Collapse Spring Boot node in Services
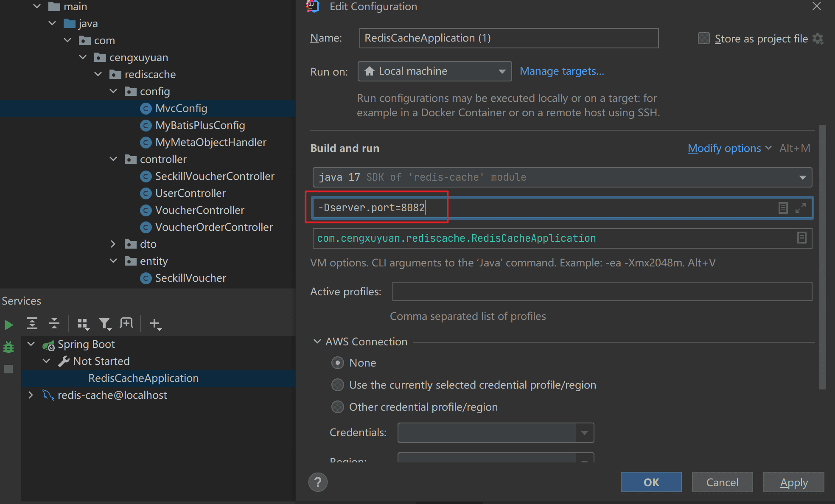This screenshot has height=504, width=835. coord(31,344)
